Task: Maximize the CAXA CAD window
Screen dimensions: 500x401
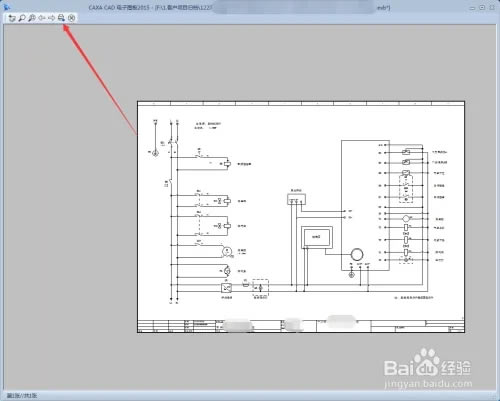Action: point(482,8)
